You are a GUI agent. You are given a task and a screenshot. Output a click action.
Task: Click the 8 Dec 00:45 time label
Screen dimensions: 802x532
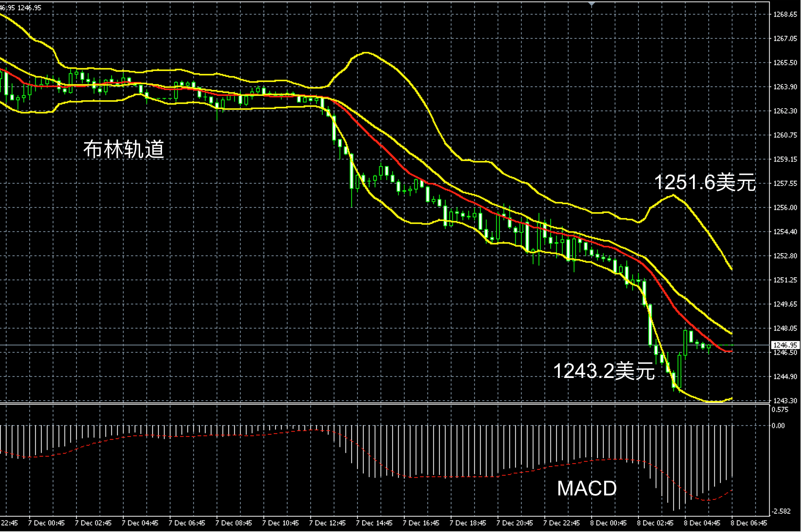click(x=608, y=523)
